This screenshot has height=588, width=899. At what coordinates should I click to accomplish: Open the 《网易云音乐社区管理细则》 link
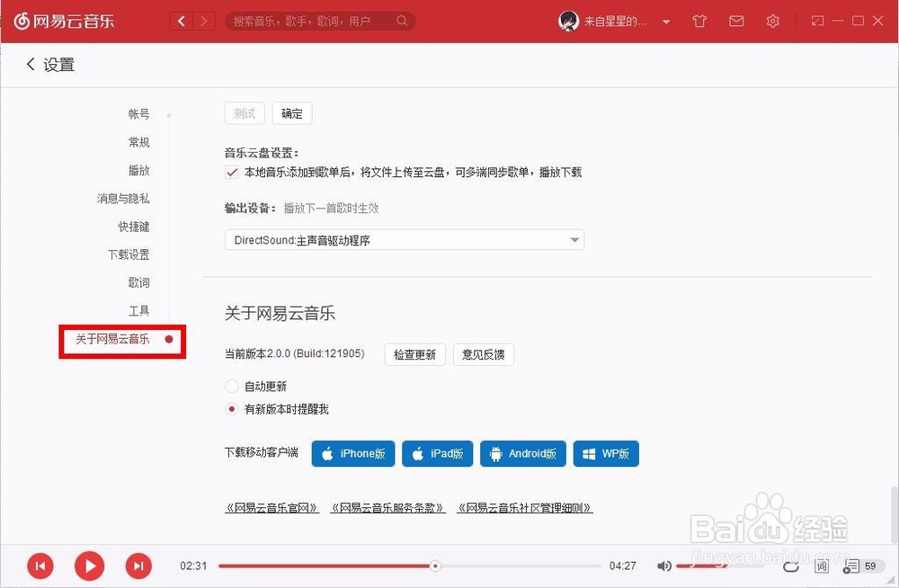click(x=525, y=508)
